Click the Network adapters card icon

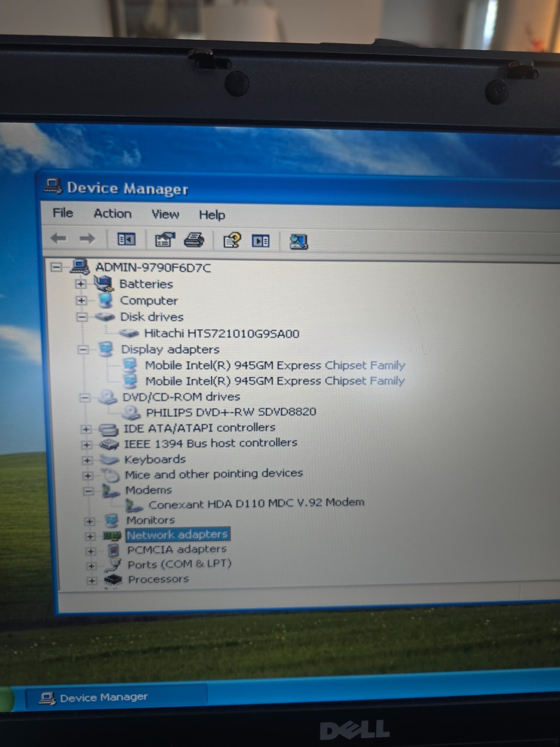point(112,536)
